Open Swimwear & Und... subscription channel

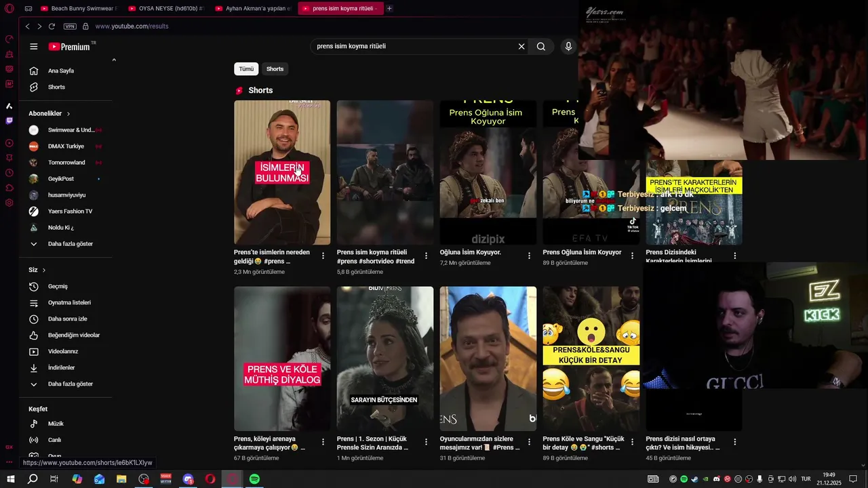point(67,130)
